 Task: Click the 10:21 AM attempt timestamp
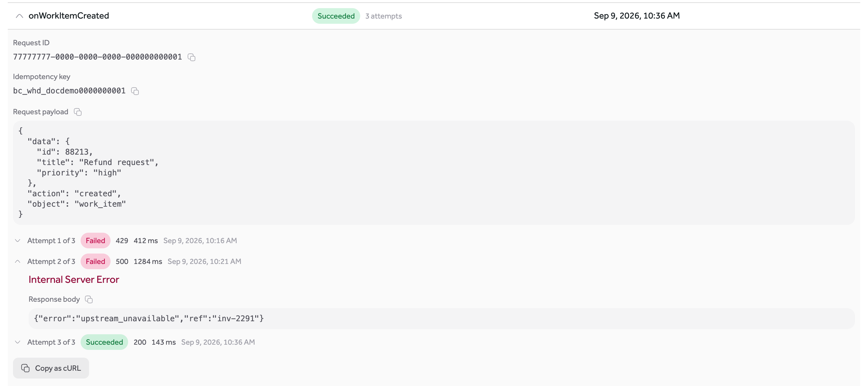204,261
